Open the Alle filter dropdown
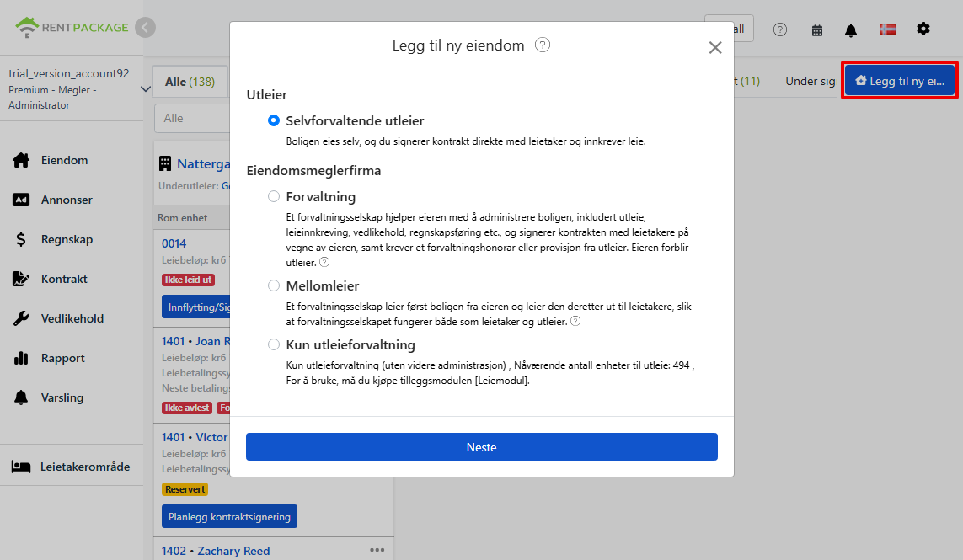This screenshot has width=963, height=560. point(192,118)
